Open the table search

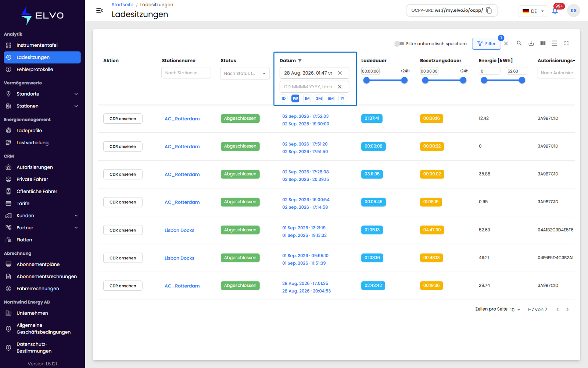(x=519, y=43)
